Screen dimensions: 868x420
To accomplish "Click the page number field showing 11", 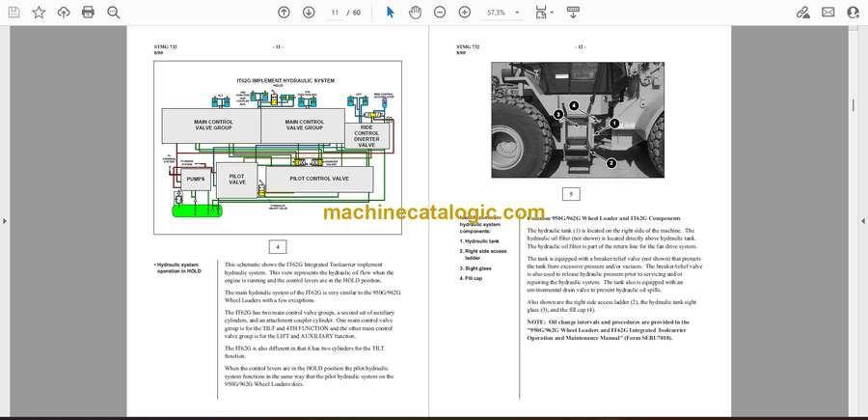I will click(x=335, y=13).
